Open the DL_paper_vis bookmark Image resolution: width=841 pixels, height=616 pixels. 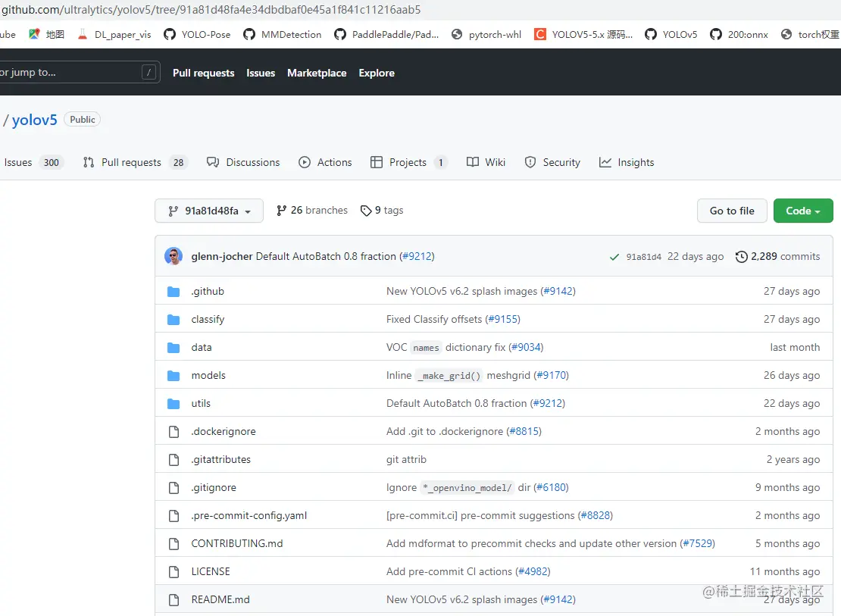[114, 34]
